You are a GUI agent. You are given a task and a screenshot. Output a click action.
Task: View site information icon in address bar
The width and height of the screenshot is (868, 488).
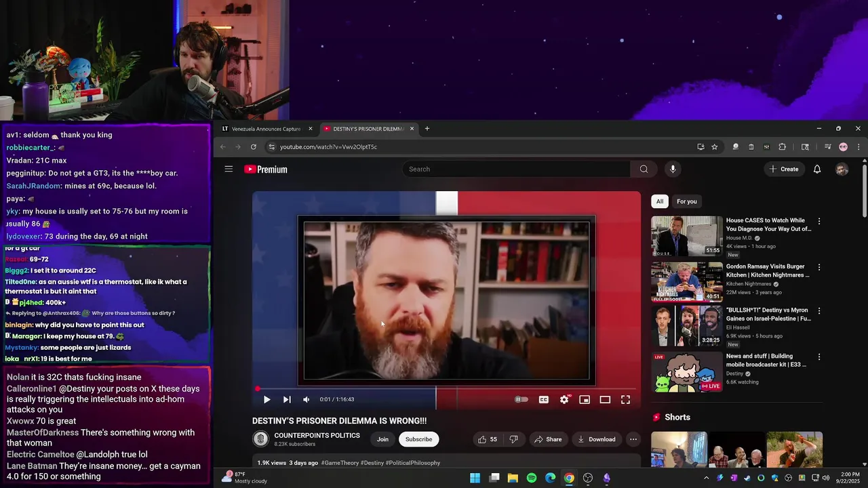click(x=271, y=147)
